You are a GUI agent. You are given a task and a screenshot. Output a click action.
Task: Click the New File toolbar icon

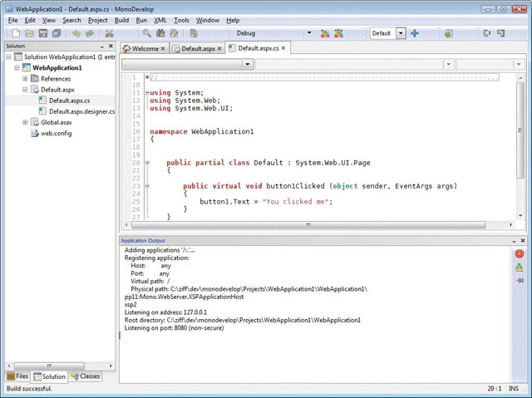(x=16, y=33)
